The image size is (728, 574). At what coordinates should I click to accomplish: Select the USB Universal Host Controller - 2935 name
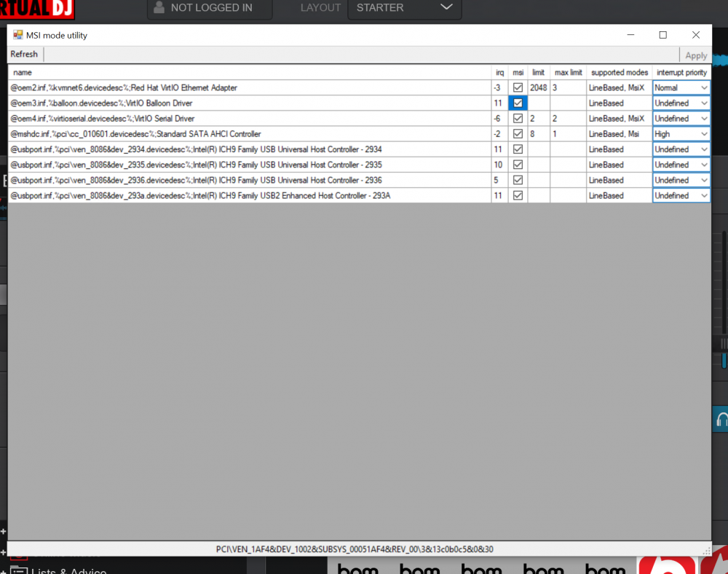click(x=249, y=165)
